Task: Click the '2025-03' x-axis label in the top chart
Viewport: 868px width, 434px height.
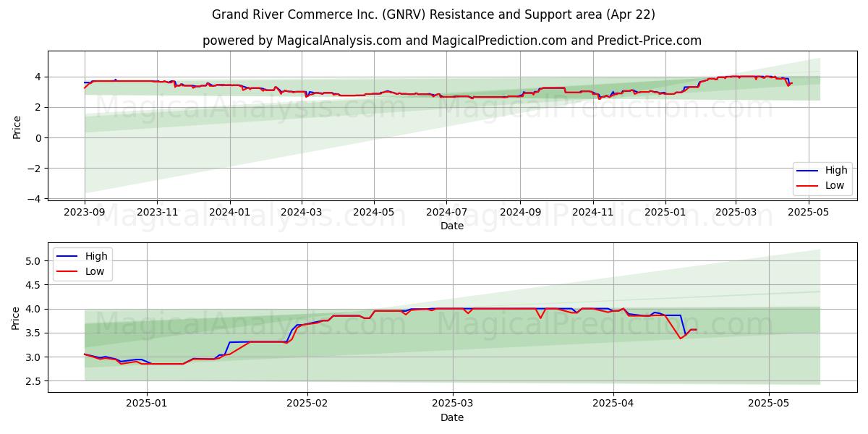Action: pyautogui.click(x=735, y=213)
